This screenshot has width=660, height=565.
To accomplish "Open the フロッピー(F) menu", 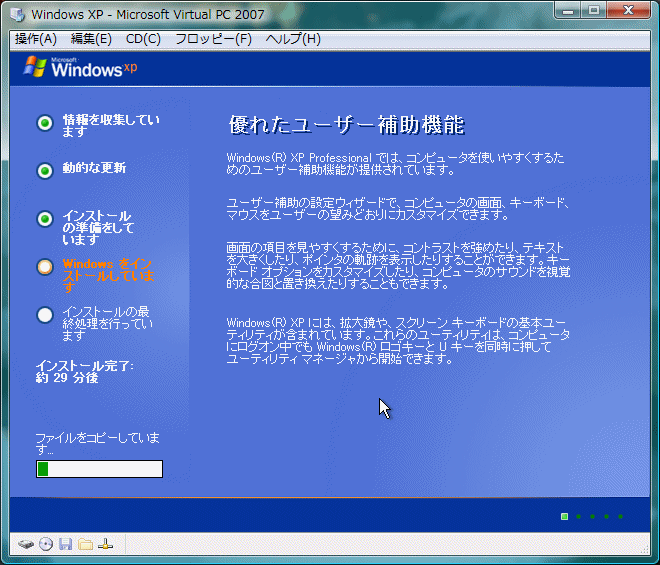I will (x=213, y=39).
